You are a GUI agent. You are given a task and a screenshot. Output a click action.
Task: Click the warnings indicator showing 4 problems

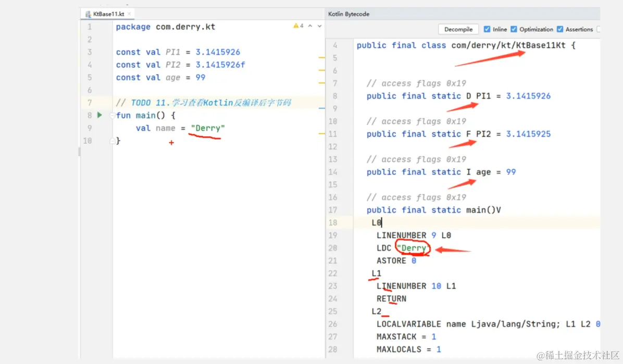click(x=298, y=26)
